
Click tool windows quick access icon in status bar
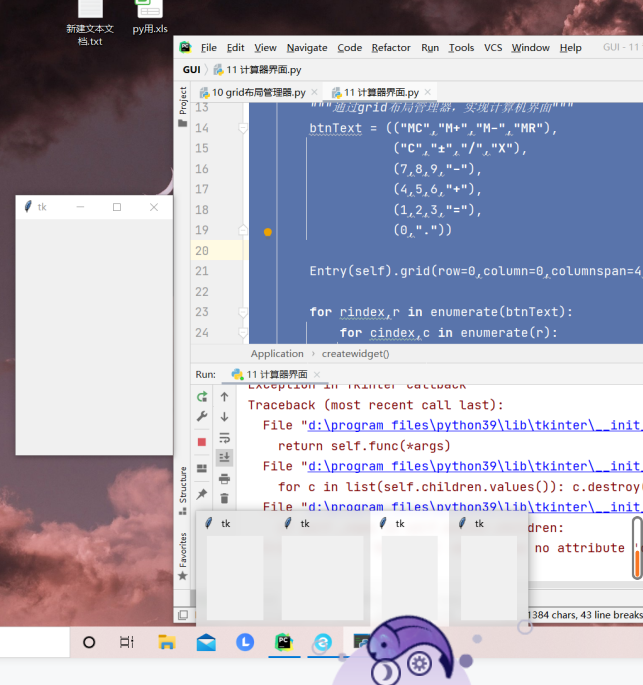183,615
